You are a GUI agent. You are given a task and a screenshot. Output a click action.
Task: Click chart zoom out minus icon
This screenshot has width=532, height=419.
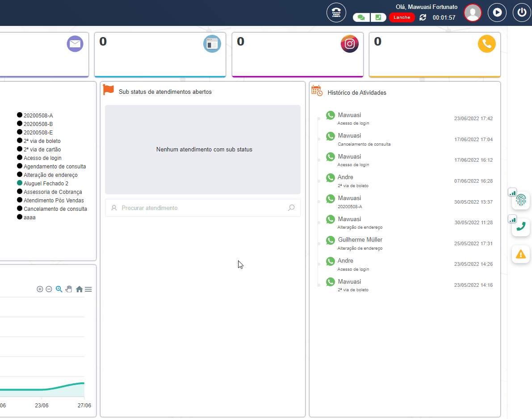(x=49, y=289)
